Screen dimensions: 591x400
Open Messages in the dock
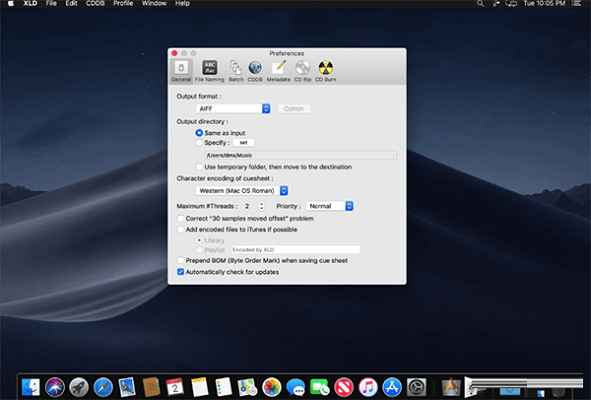click(296, 387)
